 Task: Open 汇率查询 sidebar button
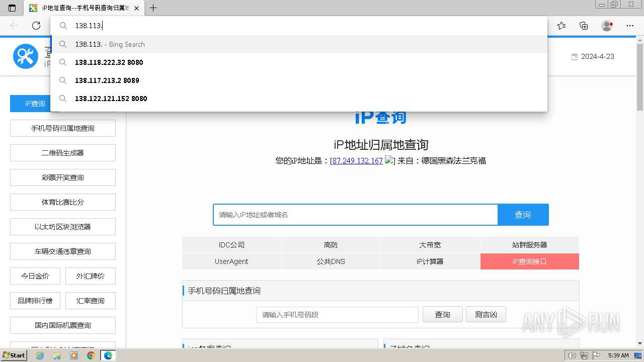91,301
